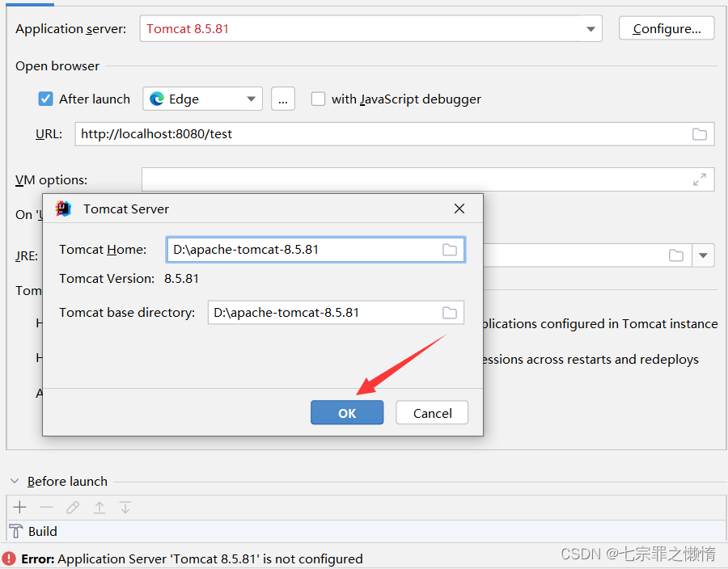Screen dimensions: 728x569
Task: Click the Tomcat Home path field
Action: click(x=315, y=250)
